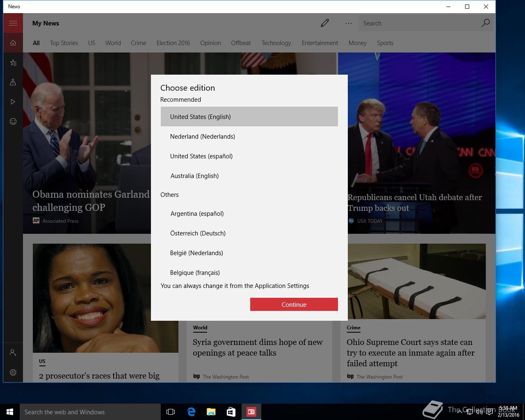Click the Crime category label on article
The width and height of the screenshot is (525, 420).
(x=354, y=328)
